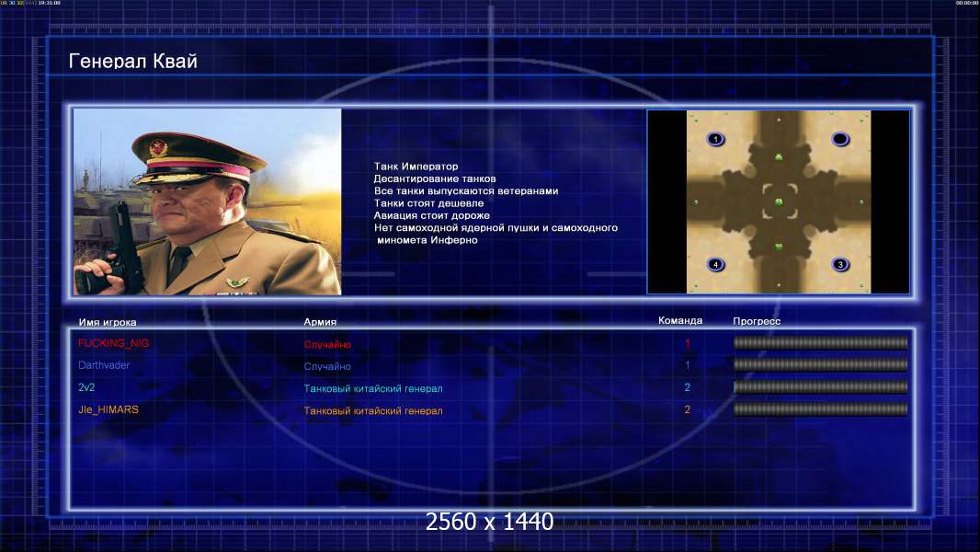
Task: Click the 'Танки стоят дешевле' line
Action: click(x=428, y=203)
